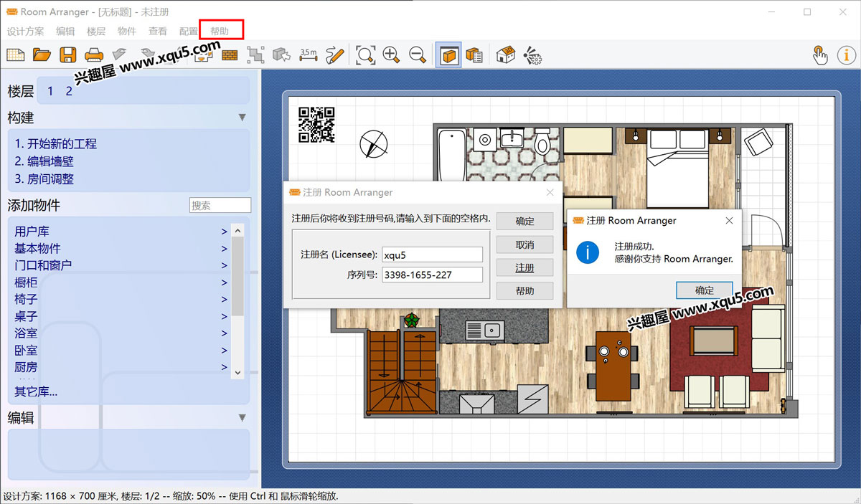Click the QR code on the floor plan
The image size is (861, 504).
point(316,124)
